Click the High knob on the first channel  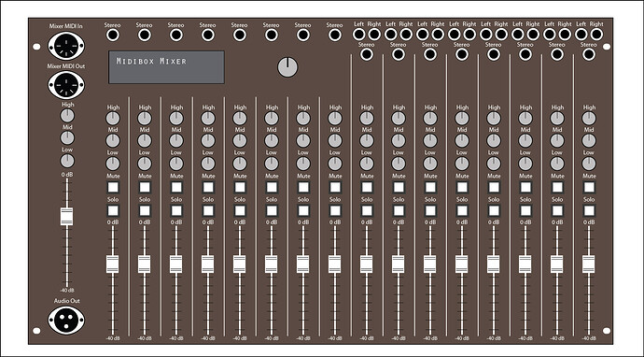113,119
